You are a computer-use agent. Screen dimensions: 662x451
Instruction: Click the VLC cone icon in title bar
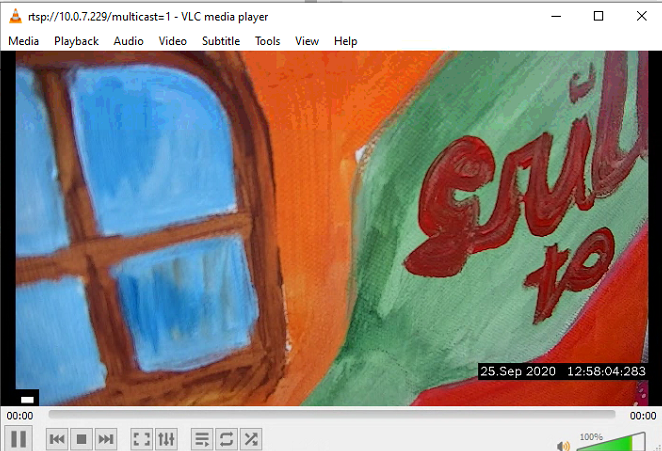coord(16,16)
